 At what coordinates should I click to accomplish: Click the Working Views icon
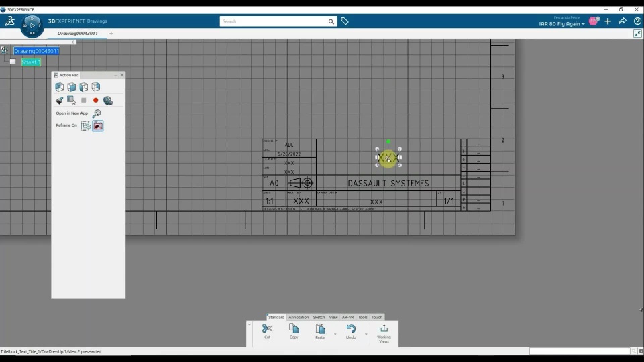click(x=384, y=333)
